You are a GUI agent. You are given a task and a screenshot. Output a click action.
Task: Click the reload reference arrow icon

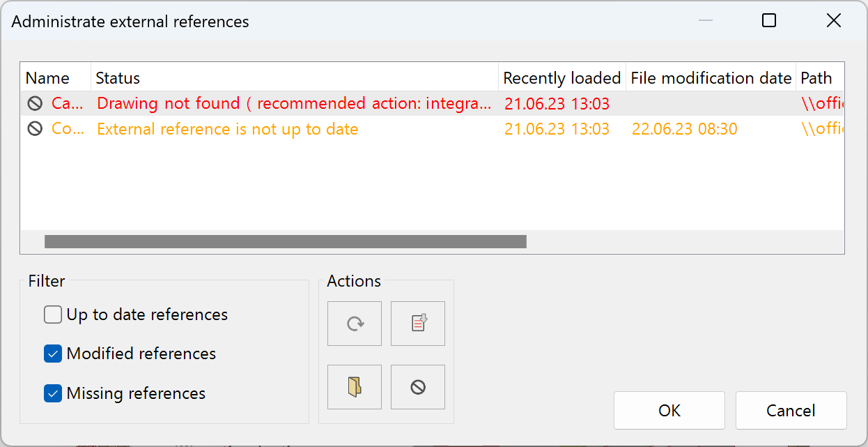click(x=355, y=324)
